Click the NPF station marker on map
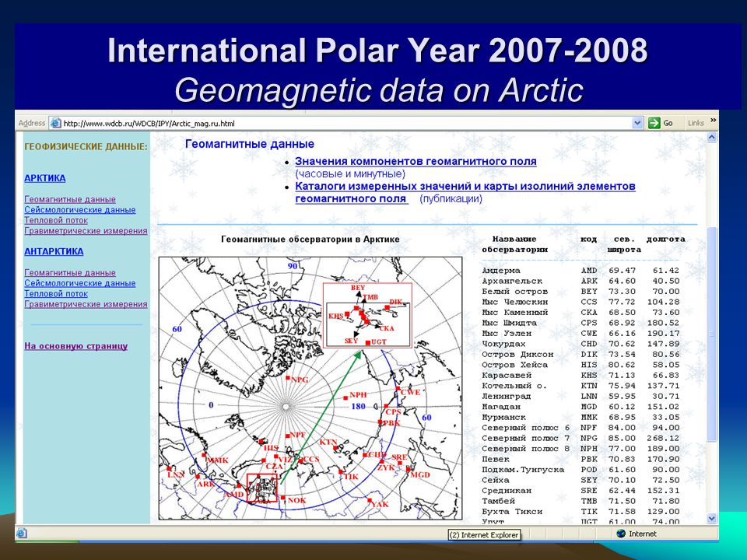This screenshot has width=747, height=560. [288, 436]
